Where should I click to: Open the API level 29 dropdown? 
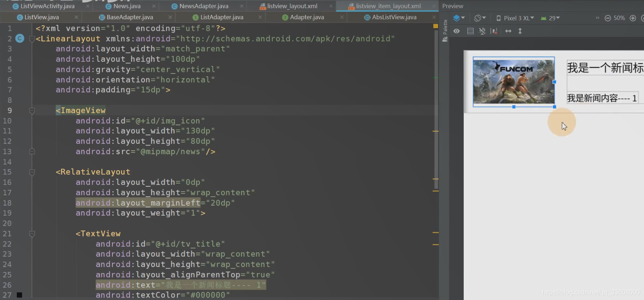pos(550,18)
